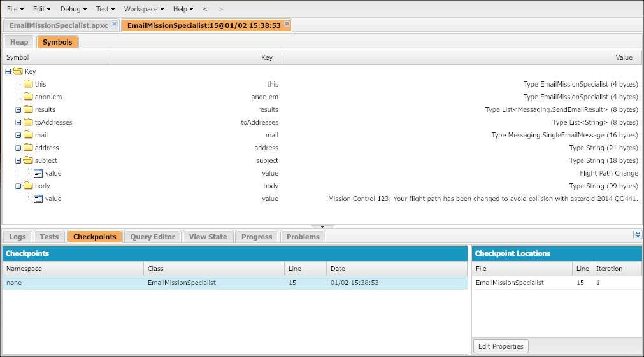This screenshot has height=357, width=644.
Task: Select the EmailMissionSpecialist checkpoint row
Action: [x=235, y=283]
